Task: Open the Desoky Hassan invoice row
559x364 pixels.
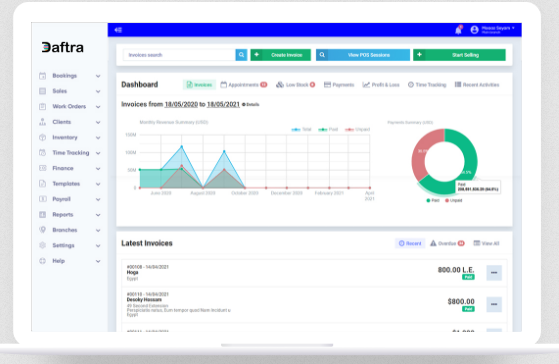Action: click(314, 305)
